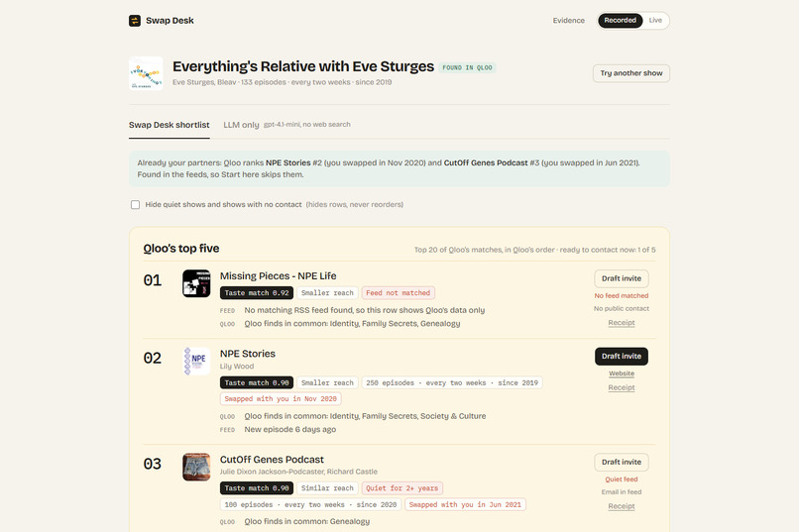Click 100 episodes every two weeks tag
The image size is (799, 532).
coord(311,504)
